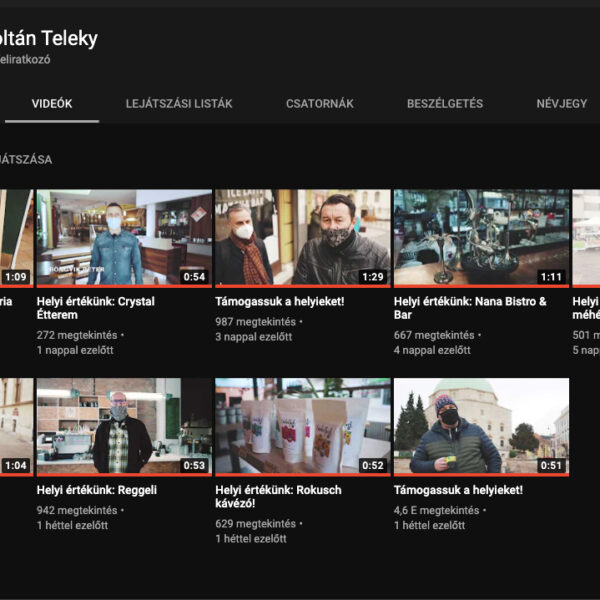
Task: Click the '942 megtekintés' view count
Action: click(x=77, y=510)
